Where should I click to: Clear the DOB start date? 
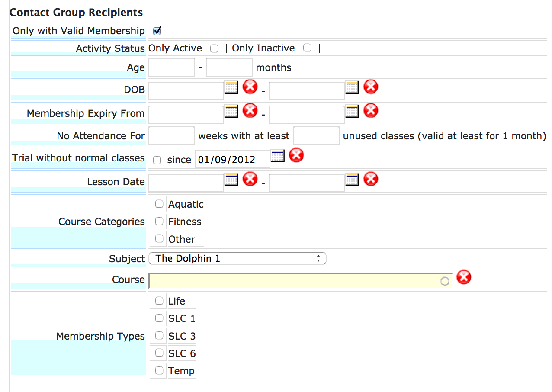click(x=250, y=87)
